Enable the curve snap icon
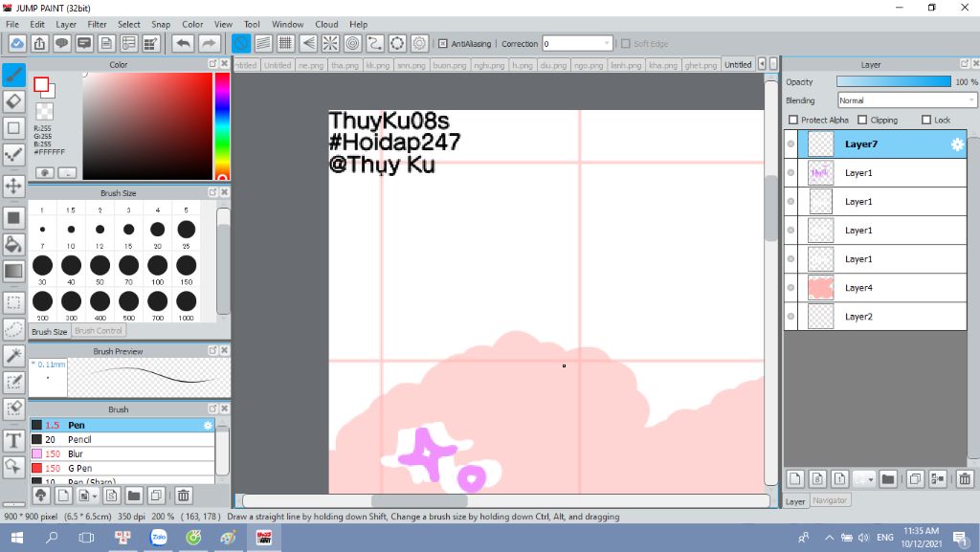980x552 pixels. [x=375, y=44]
